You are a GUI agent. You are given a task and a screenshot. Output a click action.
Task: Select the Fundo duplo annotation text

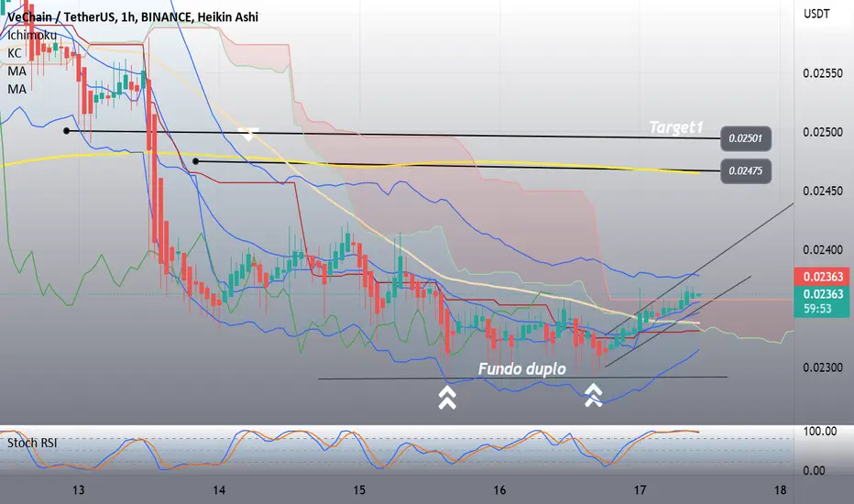pyautogui.click(x=521, y=369)
